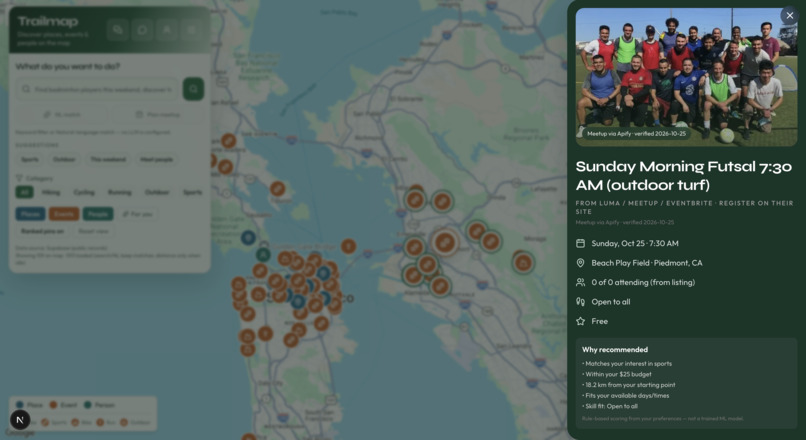Toggle the Ranked pins on switch

42,231
